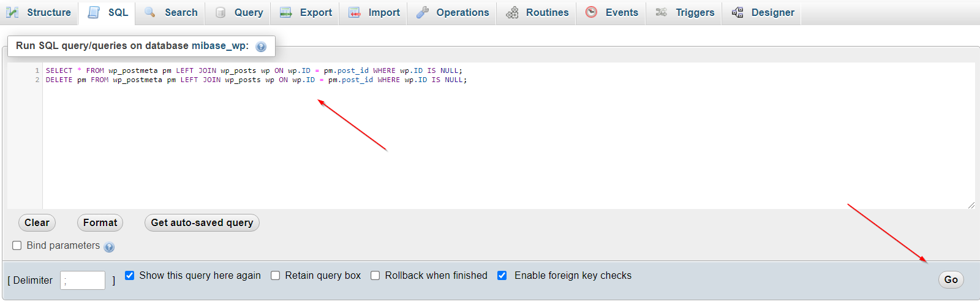Click the Query tab icon
980x307 pixels.
[221, 12]
